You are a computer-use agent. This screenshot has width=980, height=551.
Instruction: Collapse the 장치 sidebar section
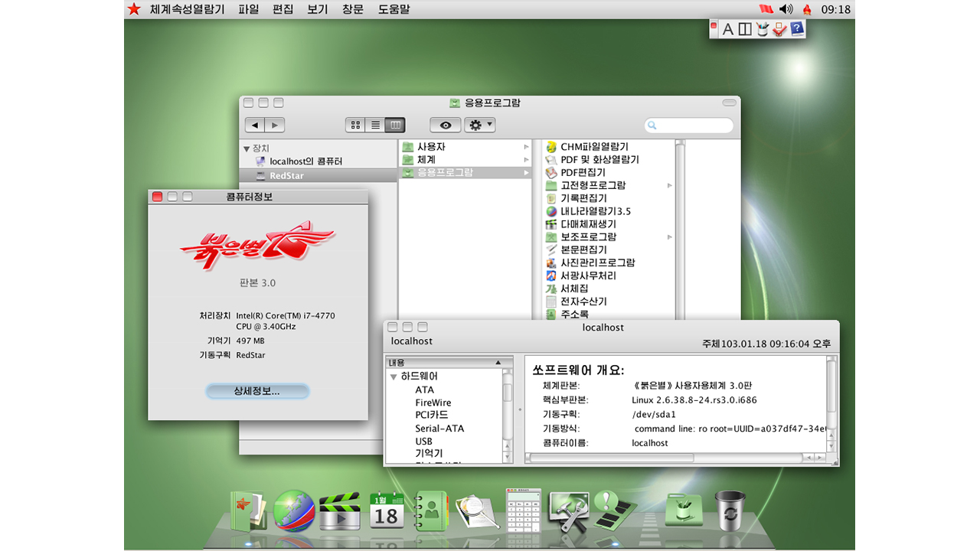(x=247, y=148)
